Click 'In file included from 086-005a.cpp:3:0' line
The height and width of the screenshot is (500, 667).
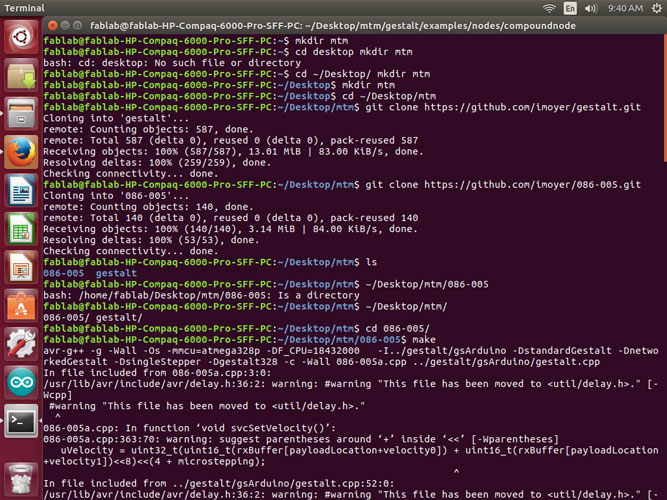(157, 373)
